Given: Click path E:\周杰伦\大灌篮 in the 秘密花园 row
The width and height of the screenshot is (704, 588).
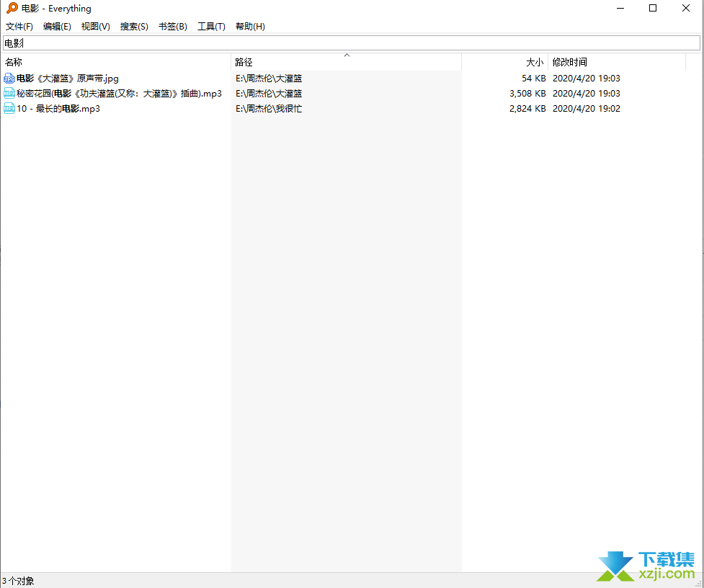Looking at the screenshot, I should pyautogui.click(x=269, y=94).
